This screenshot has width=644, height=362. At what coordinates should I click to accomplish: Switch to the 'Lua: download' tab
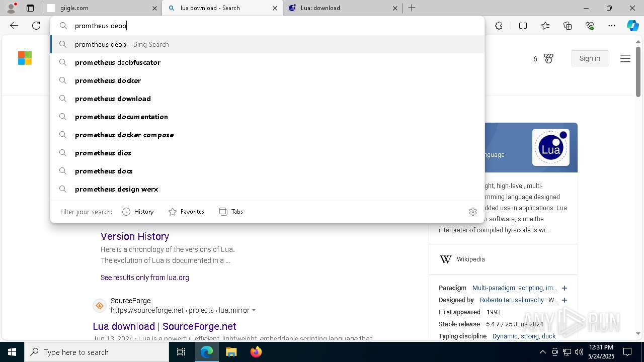(x=343, y=8)
